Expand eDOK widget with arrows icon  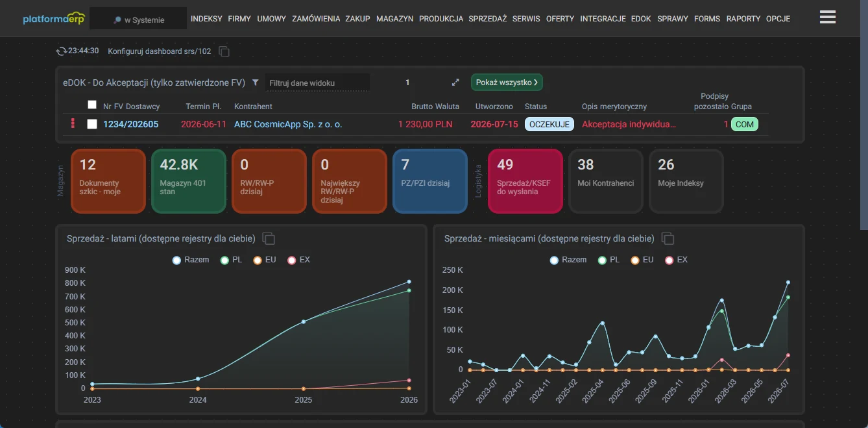point(455,82)
